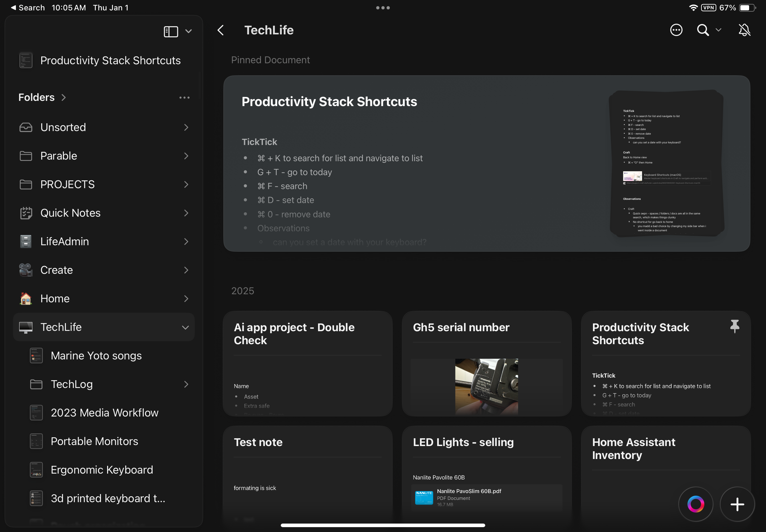
Task: Tap Search back link in status bar
Action: coord(28,8)
